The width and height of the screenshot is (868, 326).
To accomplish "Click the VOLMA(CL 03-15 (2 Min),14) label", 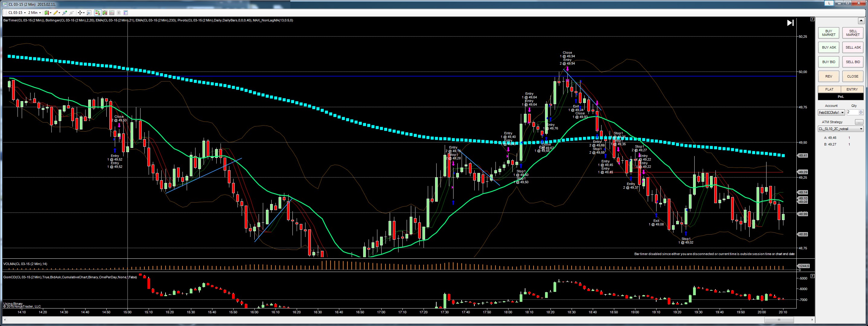I will click(25, 264).
